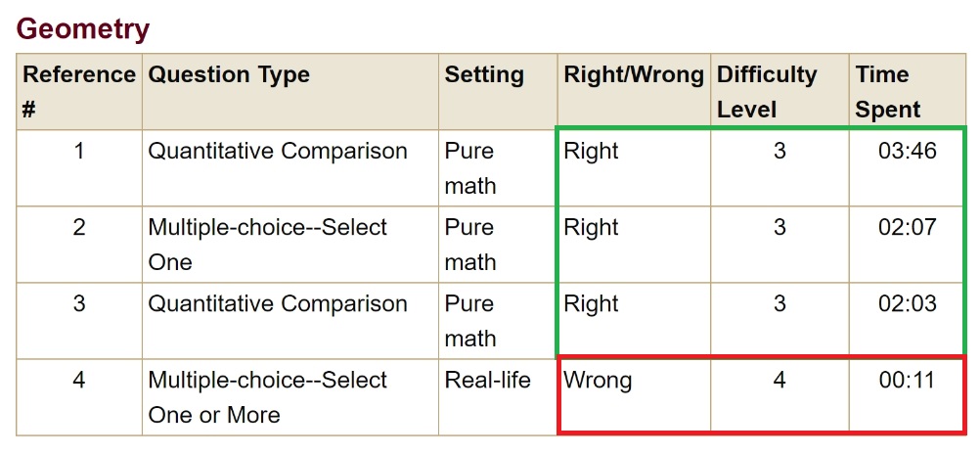Select the Setting column header
980x455 pixels.
coord(484,75)
